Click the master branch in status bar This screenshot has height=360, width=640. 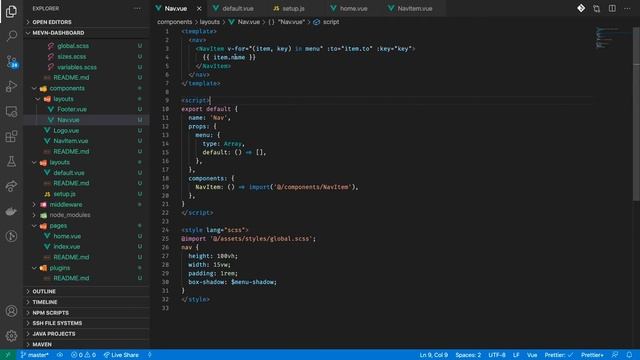coord(35,355)
